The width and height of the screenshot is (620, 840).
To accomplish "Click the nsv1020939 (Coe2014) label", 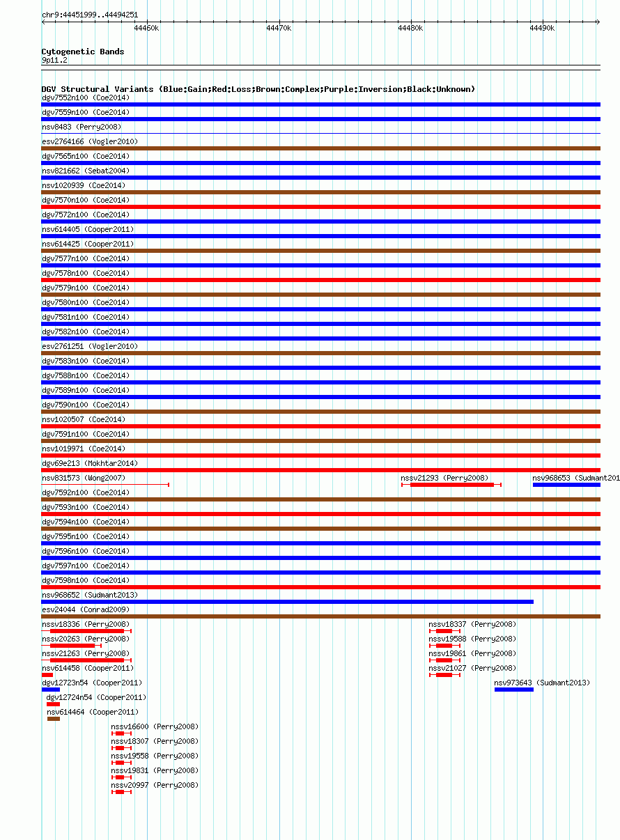I will coord(84,185).
